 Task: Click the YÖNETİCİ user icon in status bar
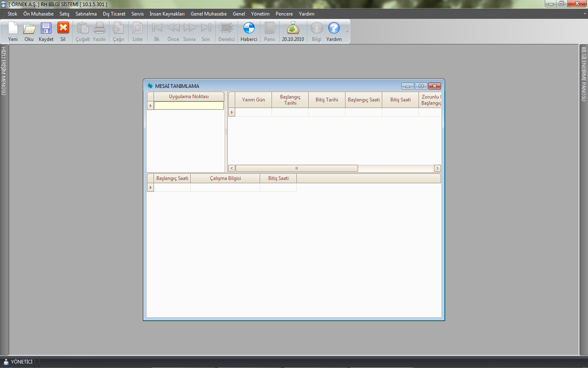(x=6, y=362)
